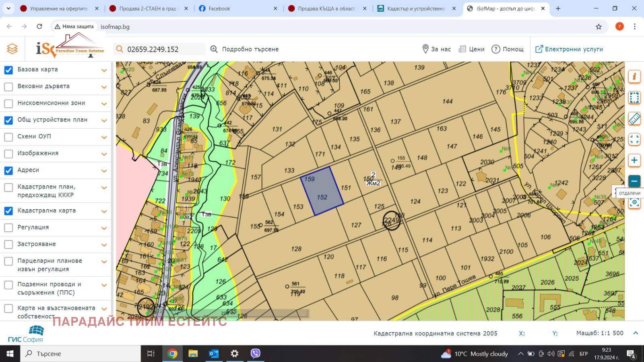Click the full extent map icon
Viewport: 644px width, 362px height.
(634, 140)
